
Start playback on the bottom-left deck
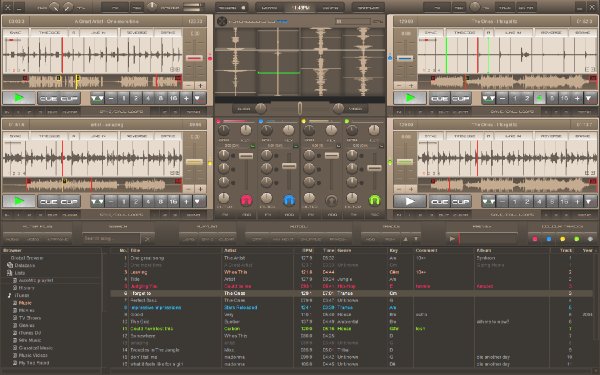click(x=19, y=201)
